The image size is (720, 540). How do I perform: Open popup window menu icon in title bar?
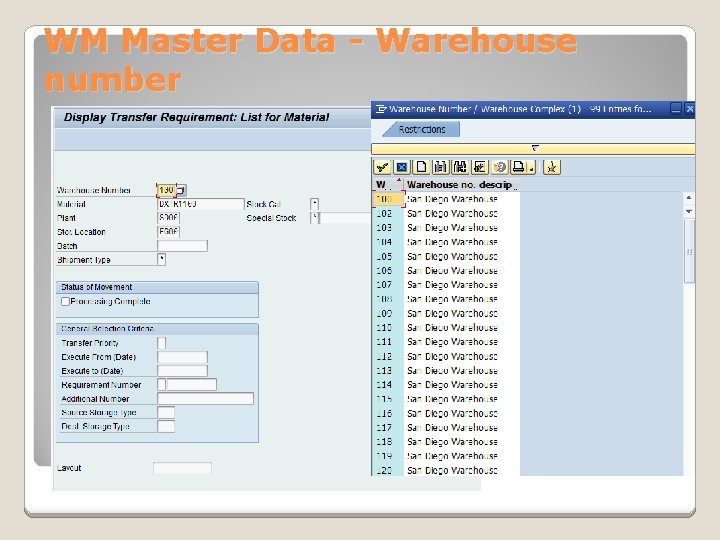[x=381, y=109]
